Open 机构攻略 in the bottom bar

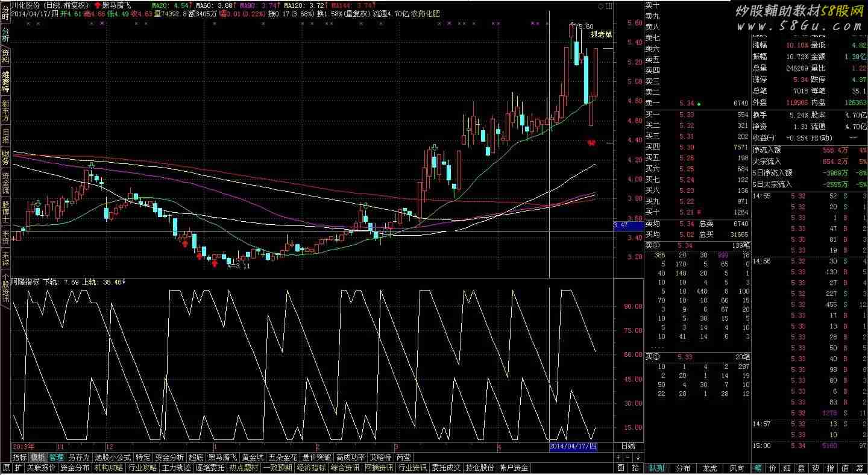[x=109, y=468]
